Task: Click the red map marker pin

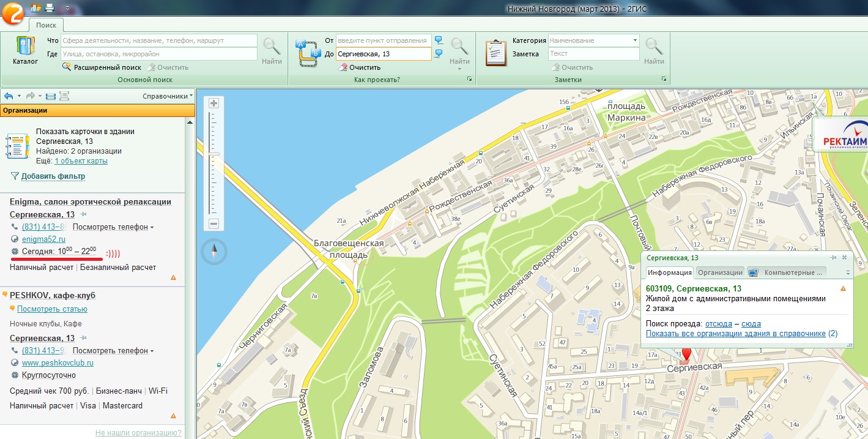Action: point(686,354)
